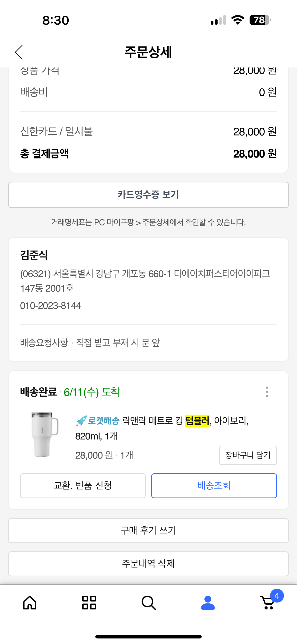Tap the search magnifier icon
Viewport: 297px width, 644px height.
(148, 603)
